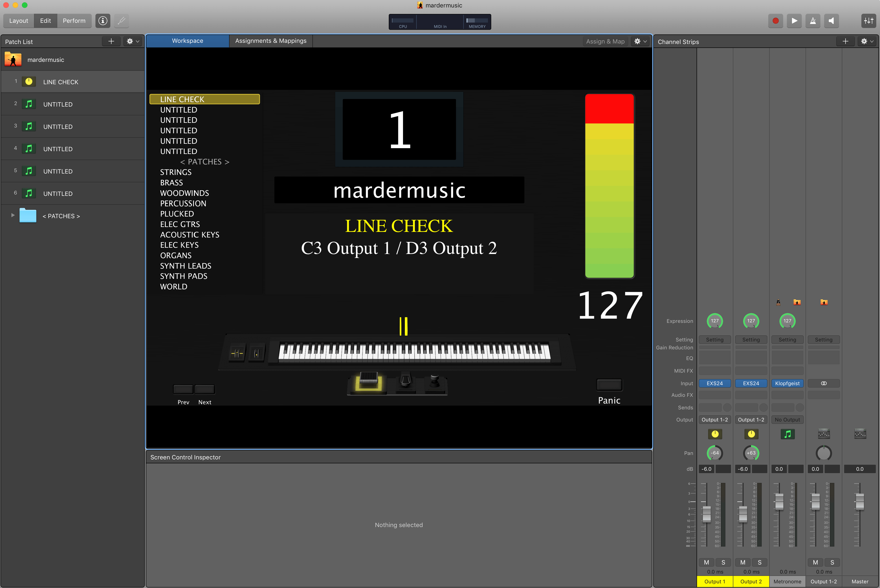Click the Assign & Map button
The width and height of the screenshot is (880, 588).
click(x=605, y=42)
